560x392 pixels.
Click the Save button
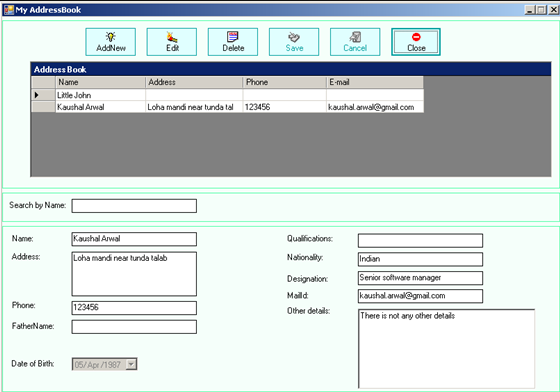(294, 42)
